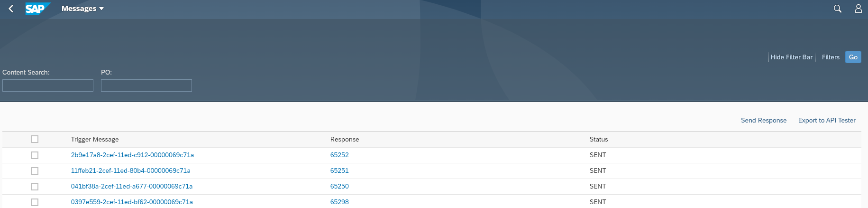Open trigger message 2b9e17a8-2cef-11ed-c912 link
This screenshot has height=208, width=868.
(x=132, y=155)
